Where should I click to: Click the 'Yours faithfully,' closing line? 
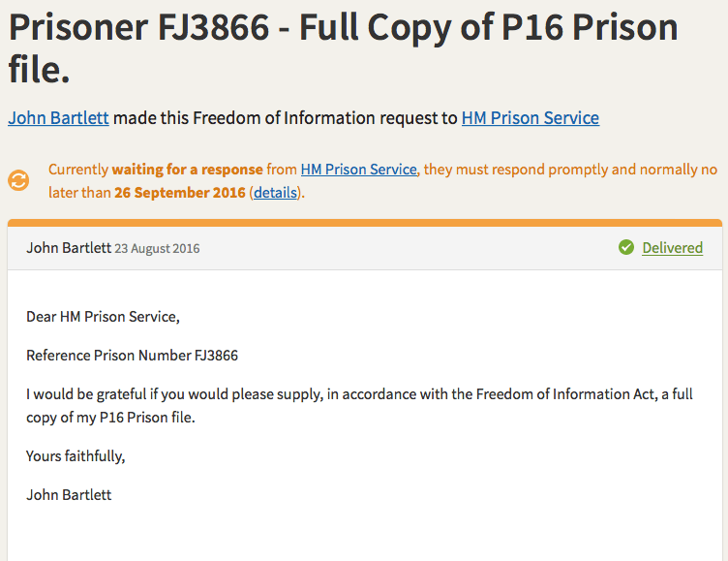tap(76, 455)
